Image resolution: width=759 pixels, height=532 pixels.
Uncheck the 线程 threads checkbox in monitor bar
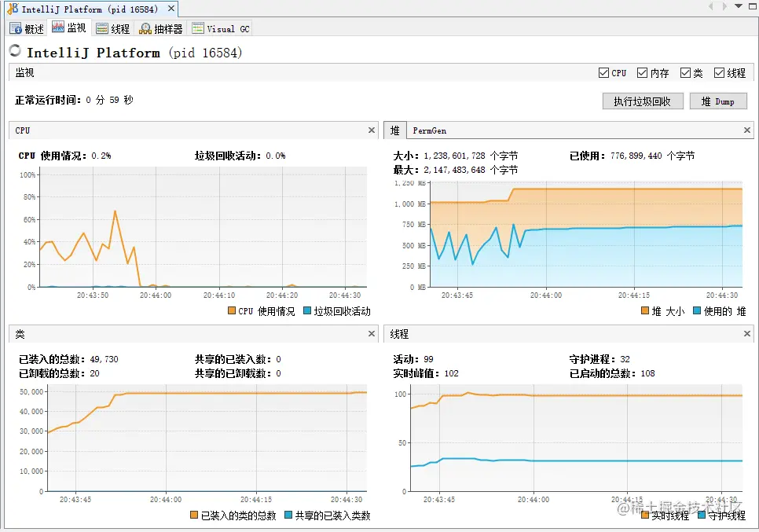pos(719,72)
